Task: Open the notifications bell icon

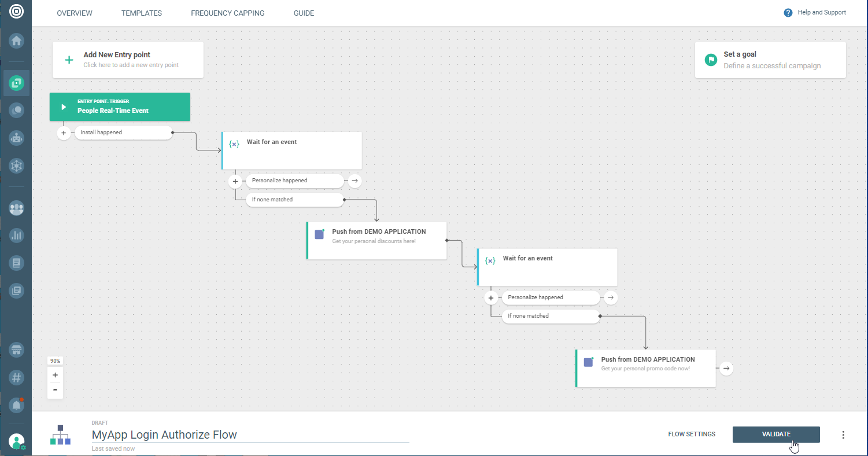Action: (x=16, y=406)
